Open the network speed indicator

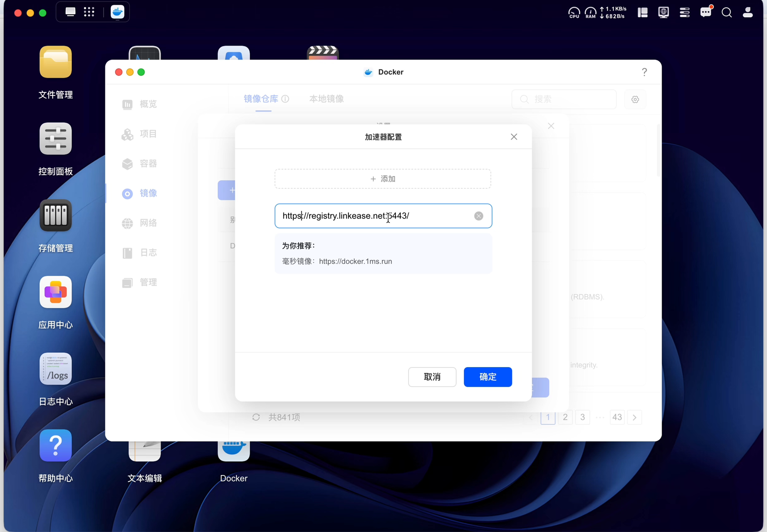click(x=613, y=12)
